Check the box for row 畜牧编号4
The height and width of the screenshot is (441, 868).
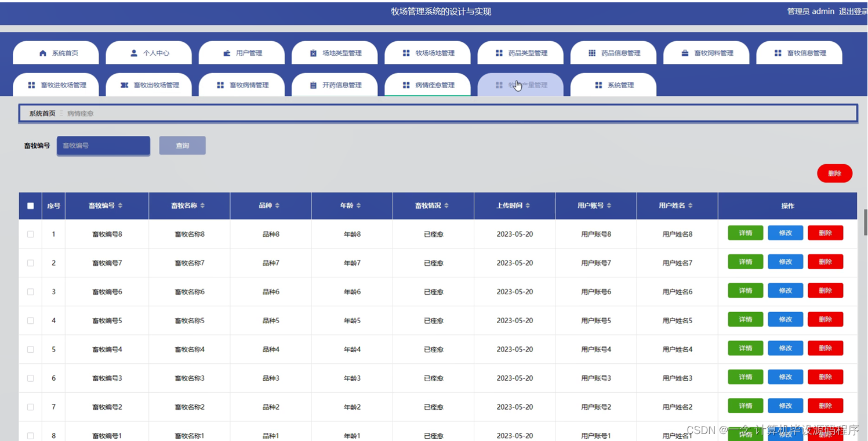pyautogui.click(x=31, y=349)
